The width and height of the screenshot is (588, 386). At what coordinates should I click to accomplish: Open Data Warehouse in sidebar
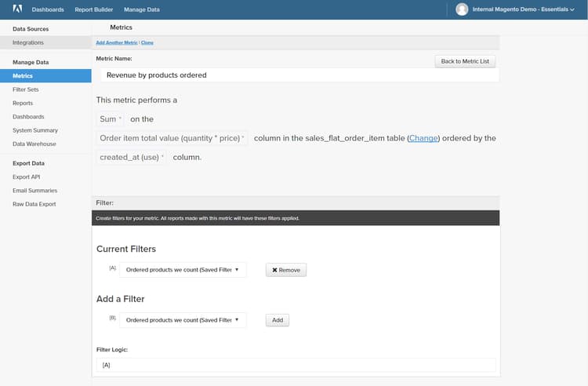coord(34,144)
